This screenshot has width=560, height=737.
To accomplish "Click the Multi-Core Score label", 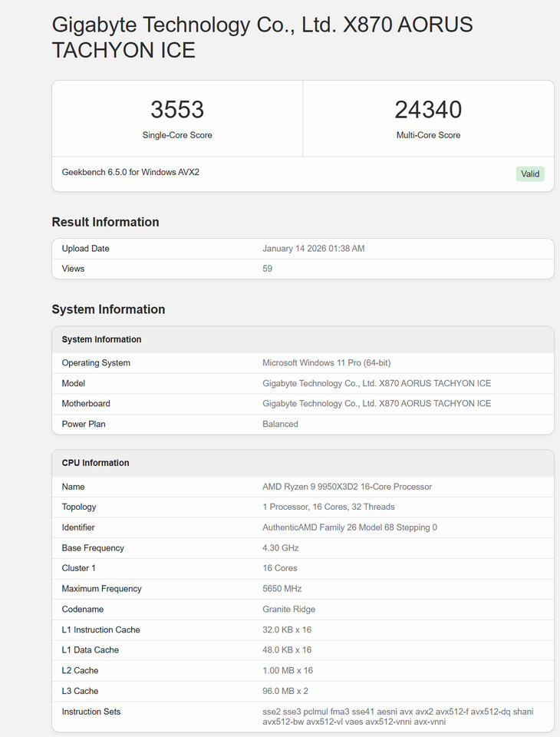I will pos(428,135).
